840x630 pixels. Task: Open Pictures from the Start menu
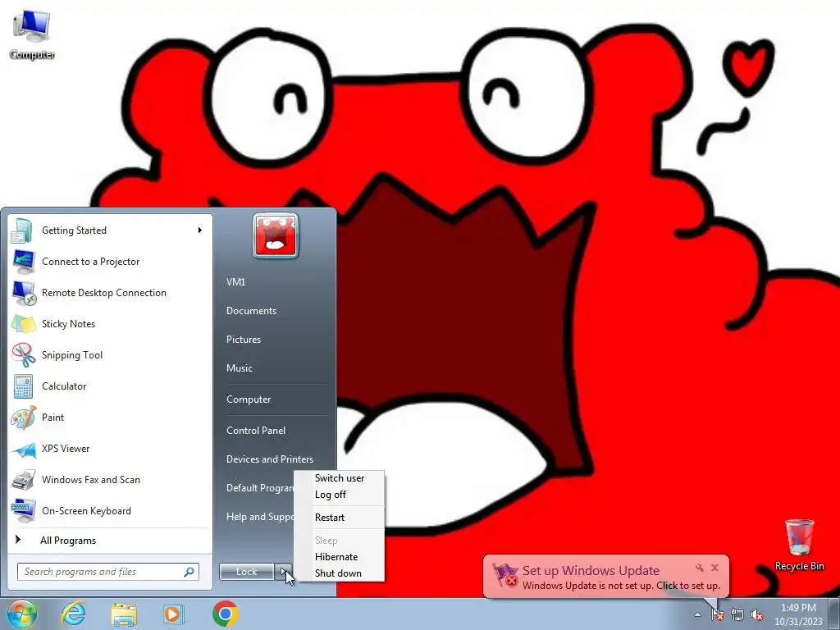pos(243,340)
